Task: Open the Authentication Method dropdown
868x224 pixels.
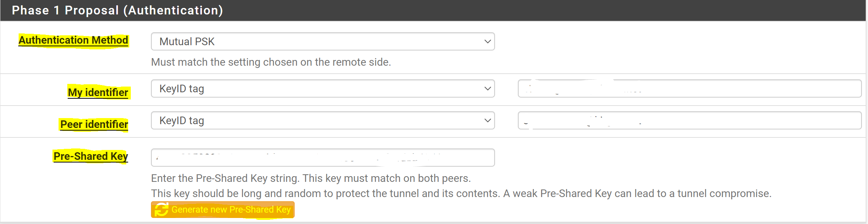Action: (x=322, y=41)
